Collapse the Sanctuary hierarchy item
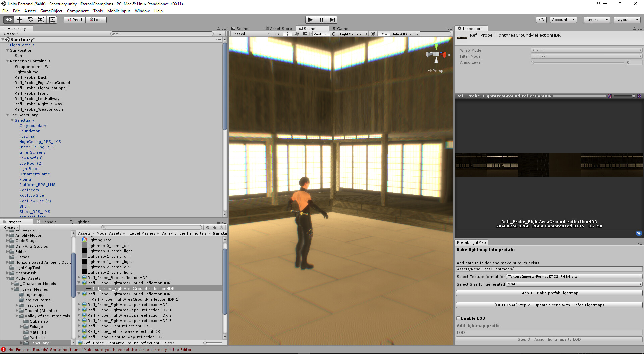This screenshot has width=644, height=354. tap(12, 120)
